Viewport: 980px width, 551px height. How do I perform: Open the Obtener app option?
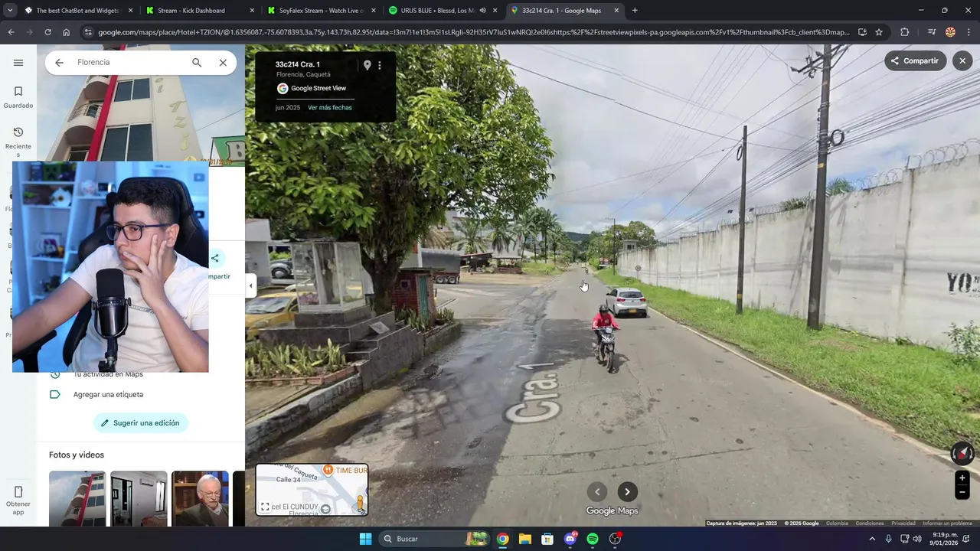18,500
